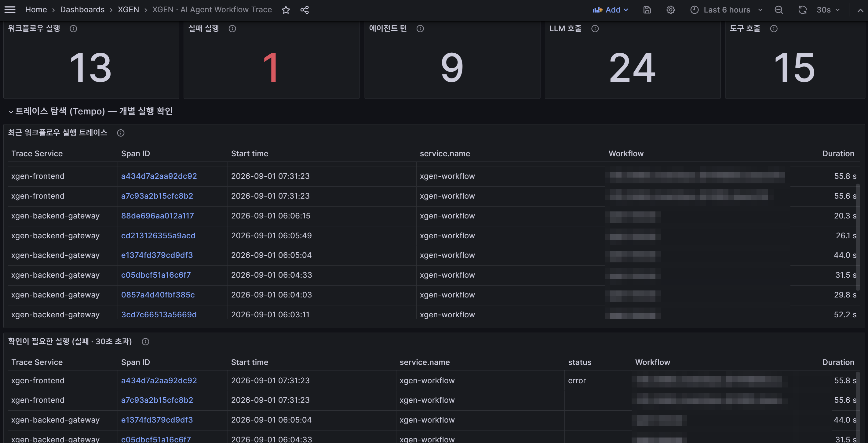
Task: Collapse the 트레이스 탐색 (Tempo) row
Action: pos(11,111)
